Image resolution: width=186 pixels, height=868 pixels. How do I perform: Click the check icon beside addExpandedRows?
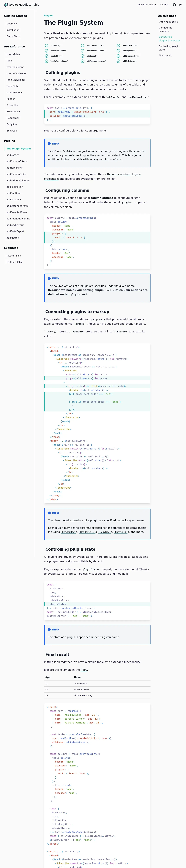coord(118,56)
